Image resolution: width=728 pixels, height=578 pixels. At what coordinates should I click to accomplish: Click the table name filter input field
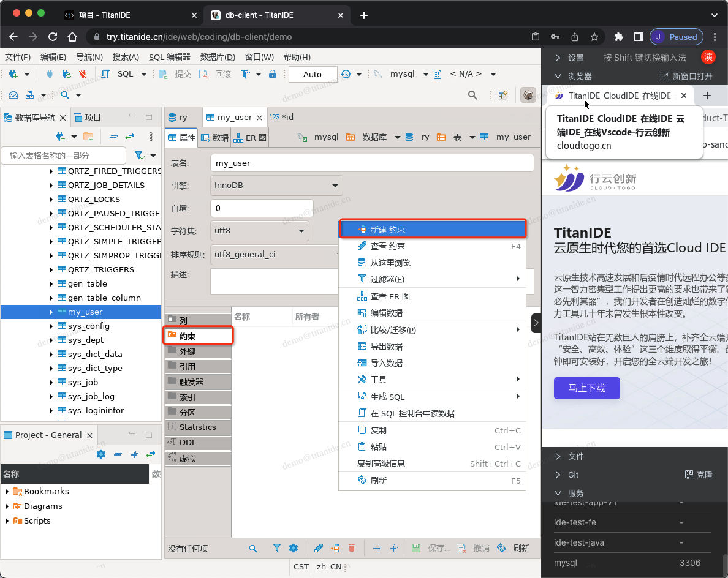click(x=63, y=156)
